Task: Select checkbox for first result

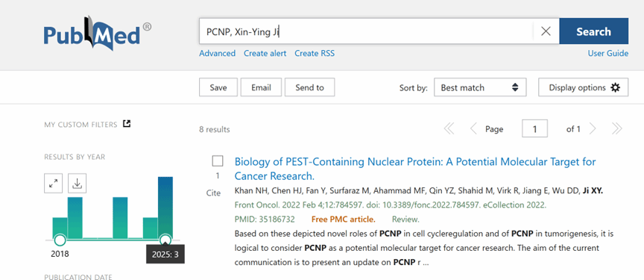Action: pos(218,161)
